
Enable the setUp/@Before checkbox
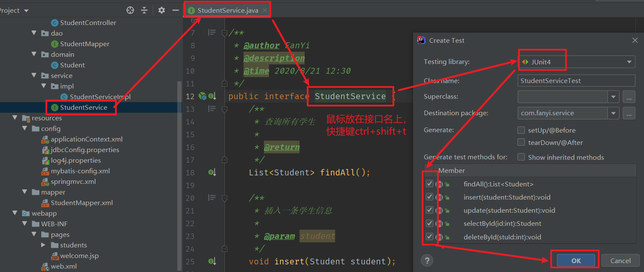[x=521, y=130]
